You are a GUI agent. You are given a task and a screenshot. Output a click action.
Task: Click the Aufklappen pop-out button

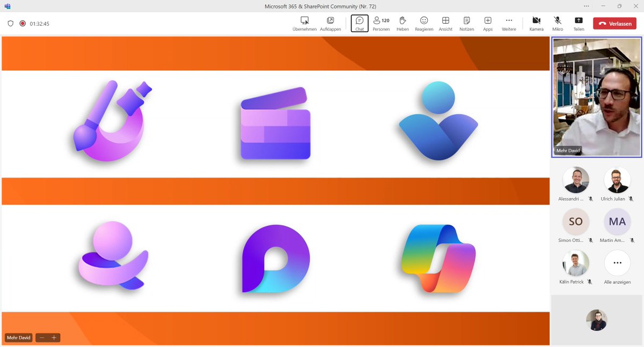pyautogui.click(x=330, y=24)
